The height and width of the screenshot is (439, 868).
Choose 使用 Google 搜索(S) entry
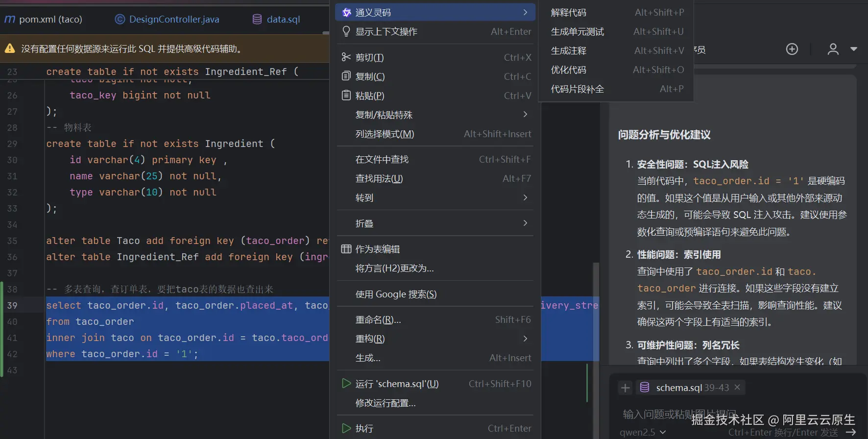pos(435,294)
